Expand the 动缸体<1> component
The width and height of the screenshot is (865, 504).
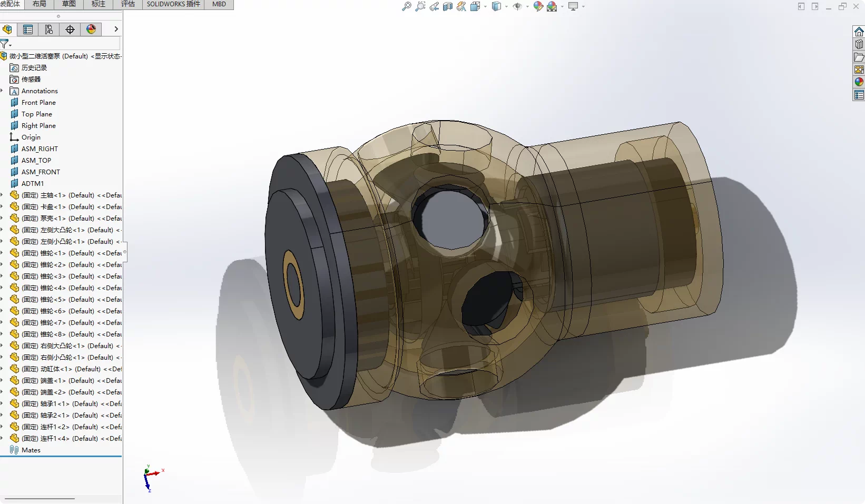[x=2, y=369]
